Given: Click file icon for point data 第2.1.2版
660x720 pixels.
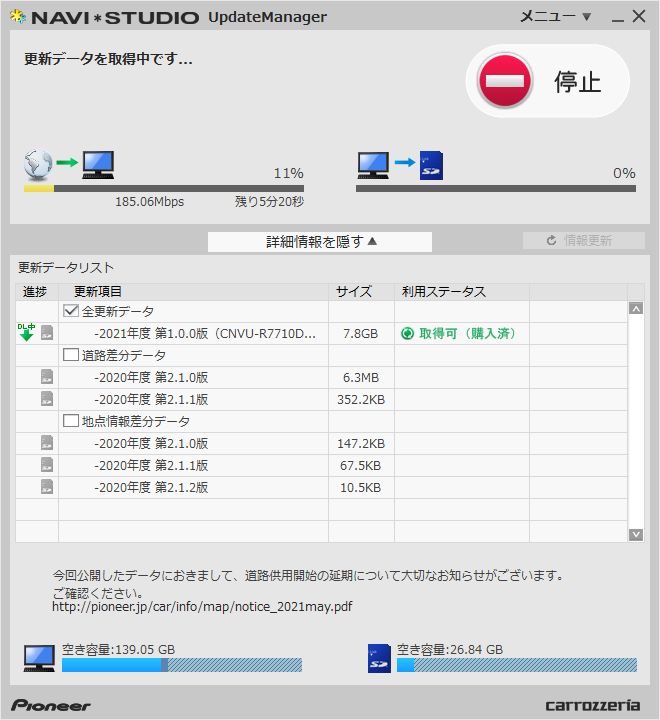Looking at the screenshot, I should pos(47,487).
